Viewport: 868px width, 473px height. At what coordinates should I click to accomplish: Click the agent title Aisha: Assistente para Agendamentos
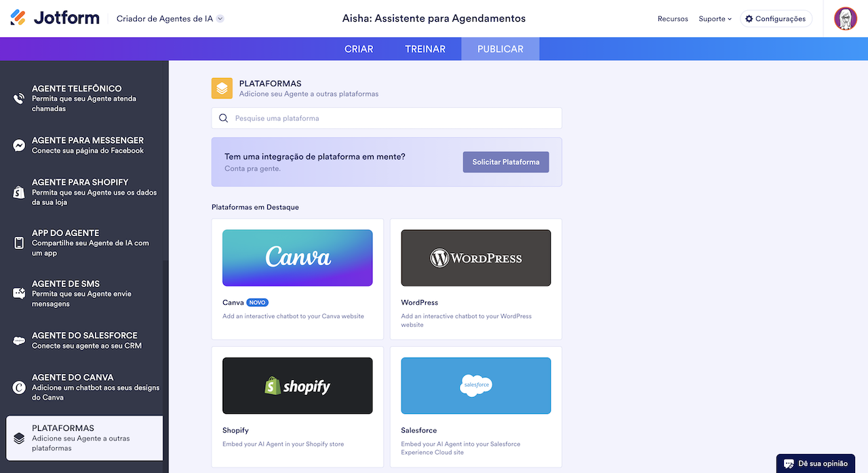(x=434, y=18)
